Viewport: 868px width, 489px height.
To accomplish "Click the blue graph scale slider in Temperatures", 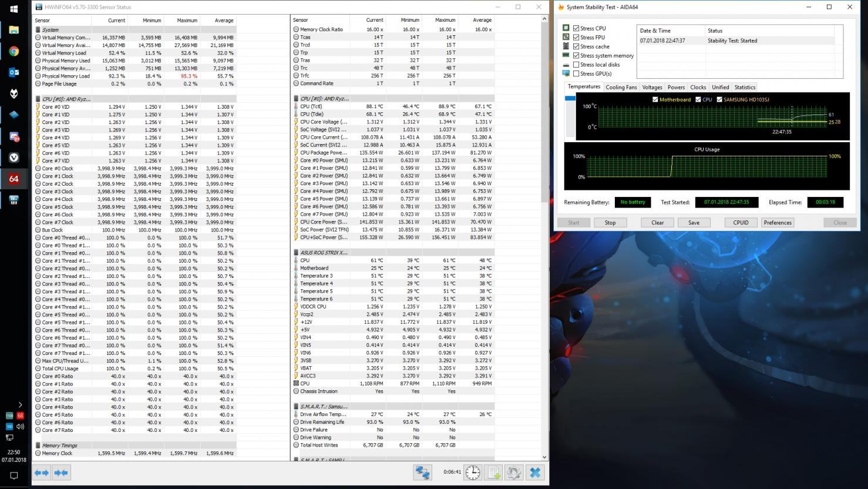I will (x=570, y=98).
